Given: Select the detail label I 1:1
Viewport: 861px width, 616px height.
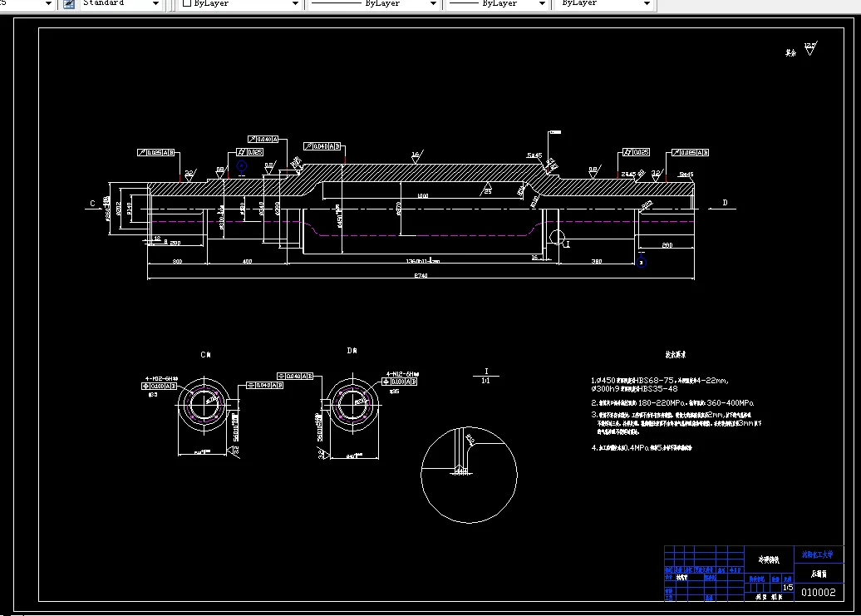Looking at the screenshot, I should (x=486, y=376).
